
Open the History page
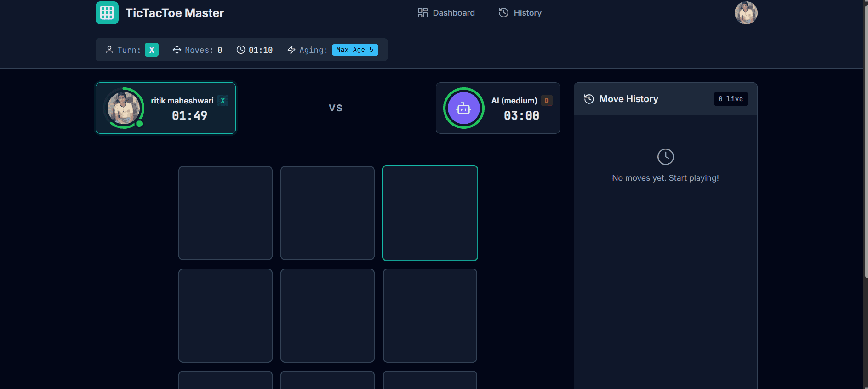click(520, 13)
